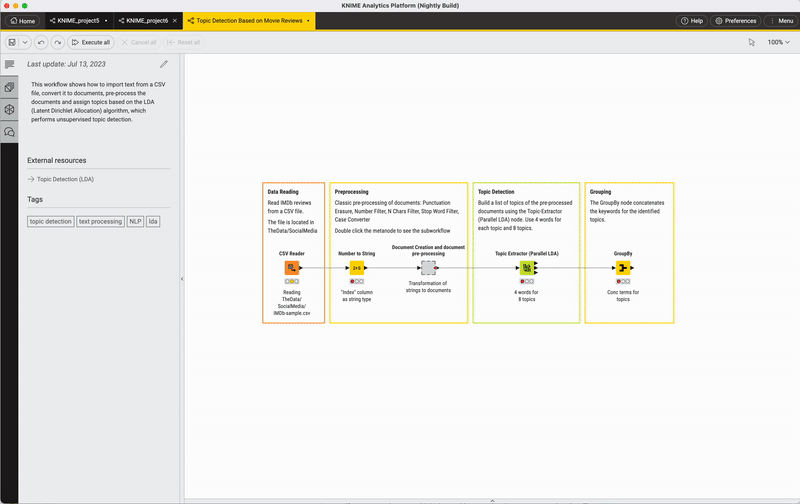Viewport: 800px width, 504px height.
Task: Select the Document Creation metanode
Action: [x=428, y=268]
